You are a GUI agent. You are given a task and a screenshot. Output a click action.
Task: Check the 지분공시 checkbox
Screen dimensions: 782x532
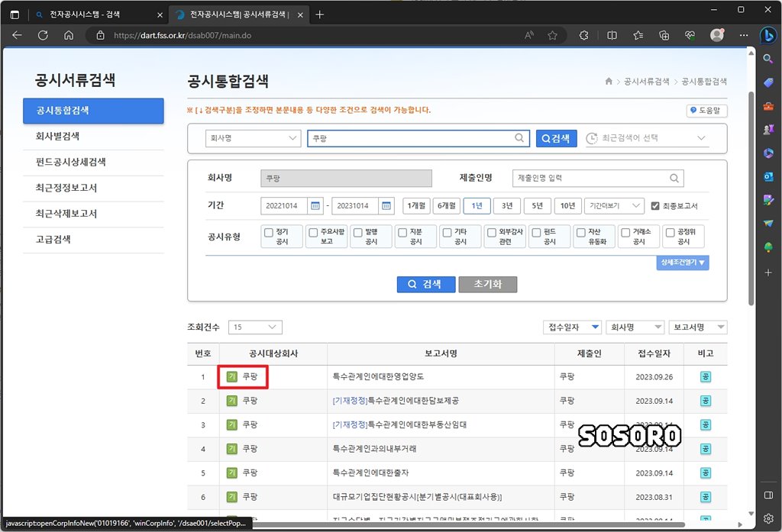pos(402,232)
